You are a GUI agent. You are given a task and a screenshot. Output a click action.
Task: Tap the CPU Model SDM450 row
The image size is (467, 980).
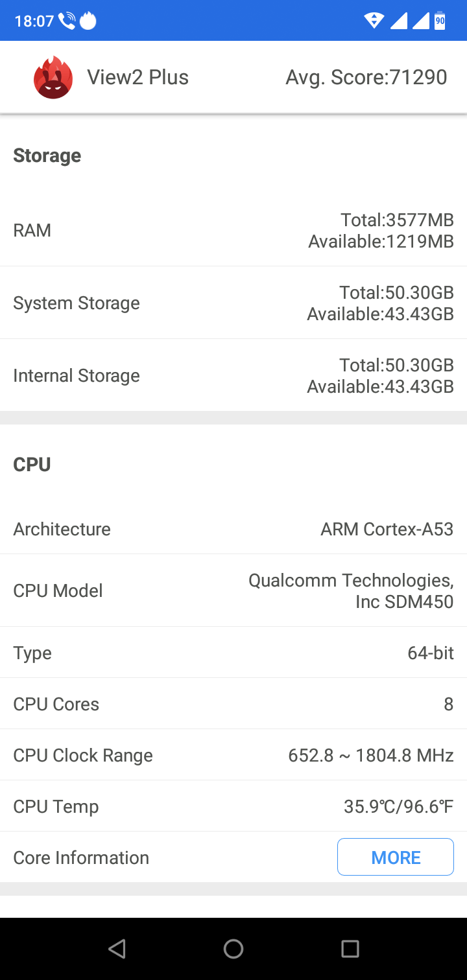(x=233, y=590)
